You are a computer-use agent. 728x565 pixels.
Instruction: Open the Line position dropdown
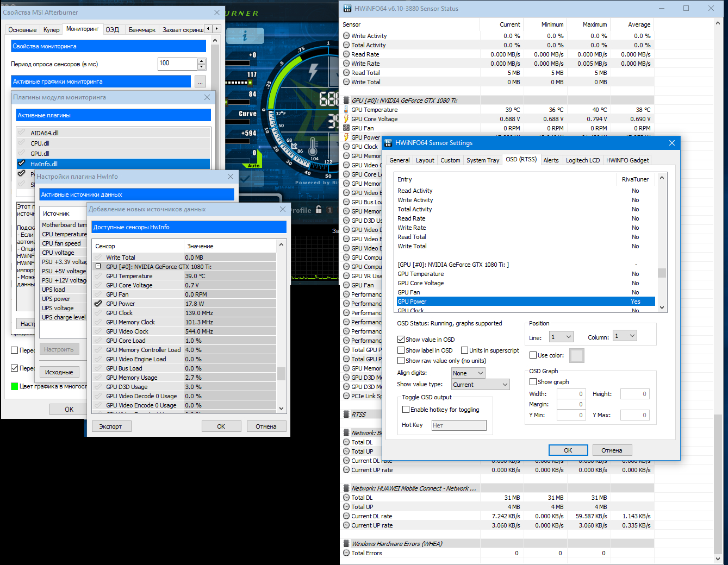pos(561,337)
